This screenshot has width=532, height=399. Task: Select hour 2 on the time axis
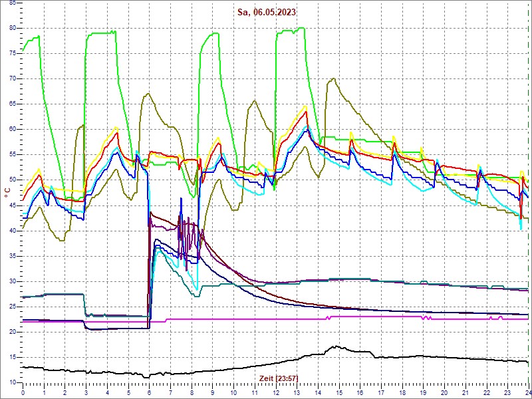point(65,392)
